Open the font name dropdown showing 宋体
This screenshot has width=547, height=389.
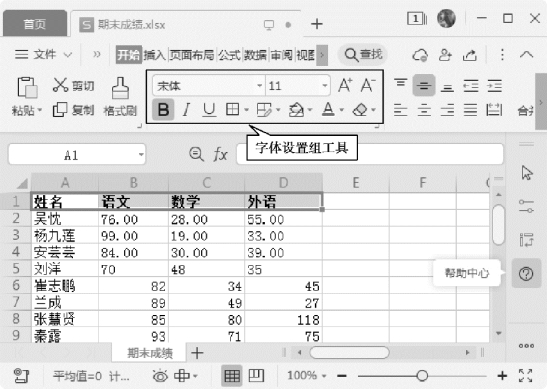tap(209, 86)
